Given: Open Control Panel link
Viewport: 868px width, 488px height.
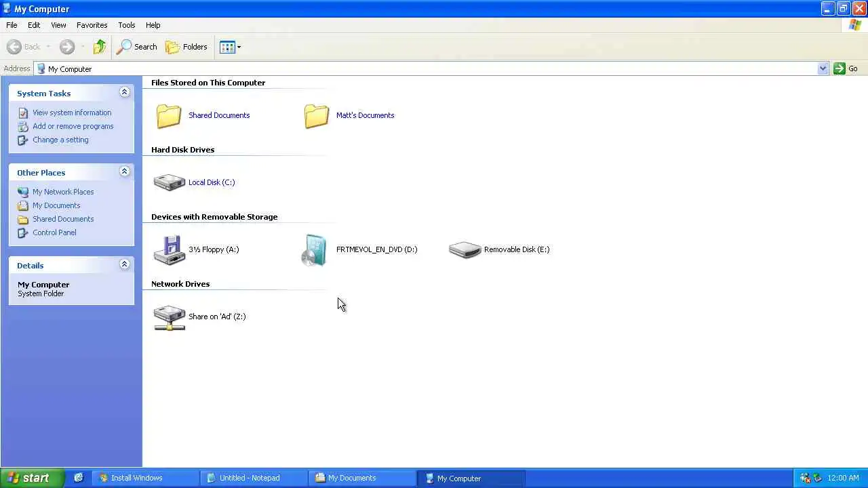Looking at the screenshot, I should coord(54,232).
